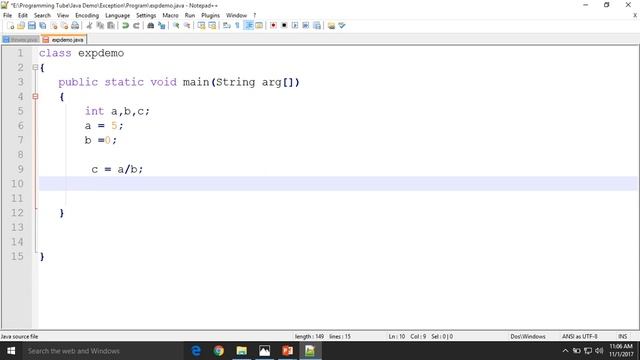Screen dimensions: 640x360
Task: Open the Edit menu
Action: (x=23, y=16)
